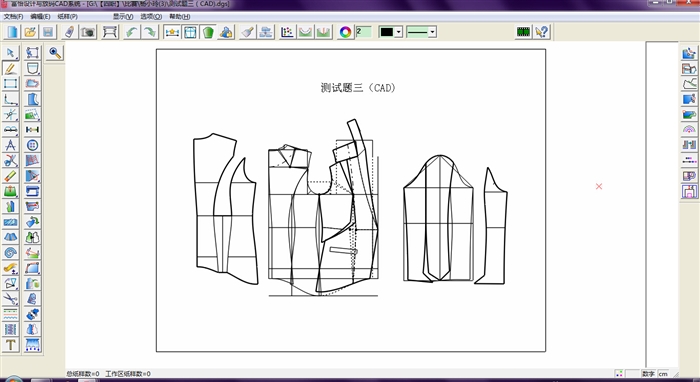Click the Windows Start orb
Image resolution: width=700 pixels, height=382 pixels.
pos(13,379)
